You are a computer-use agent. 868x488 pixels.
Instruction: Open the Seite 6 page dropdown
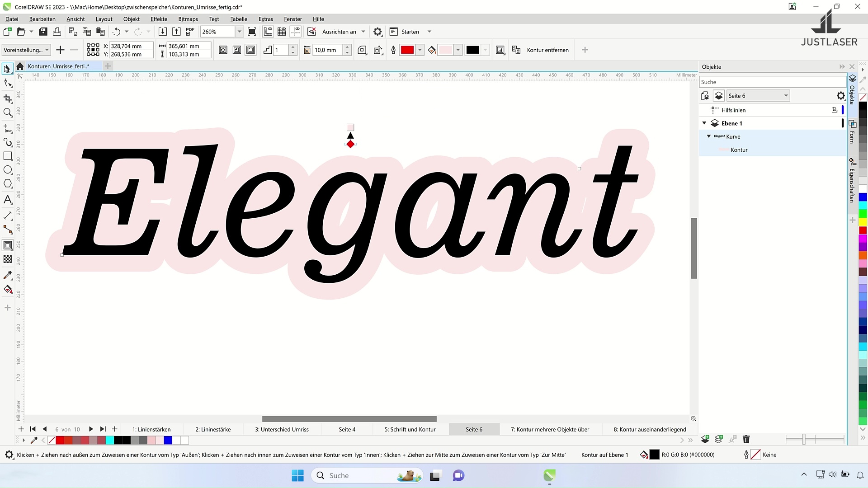point(786,96)
